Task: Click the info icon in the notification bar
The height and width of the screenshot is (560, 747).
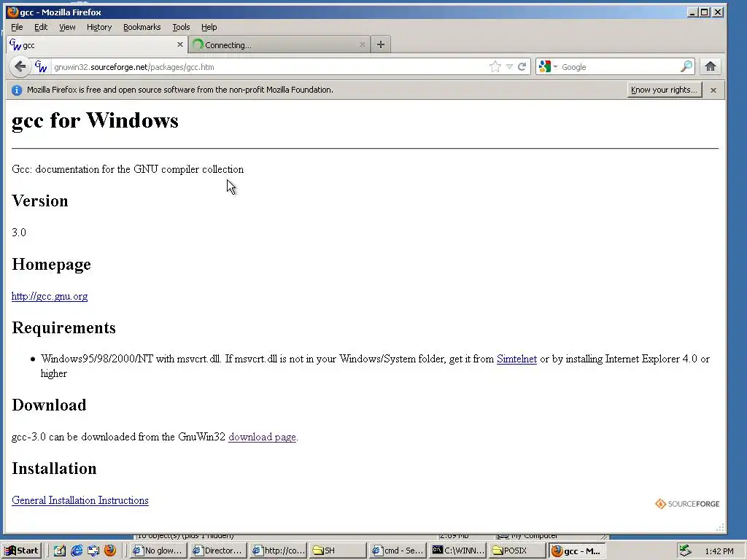Action: pos(17,90)
